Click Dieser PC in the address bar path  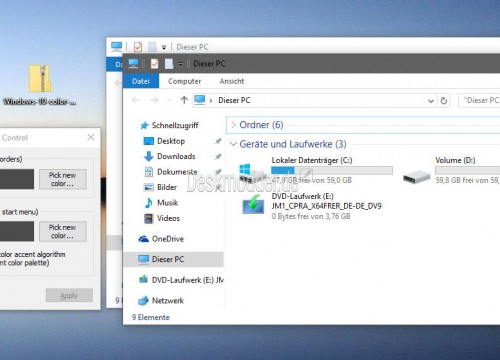tap(234, 100)
